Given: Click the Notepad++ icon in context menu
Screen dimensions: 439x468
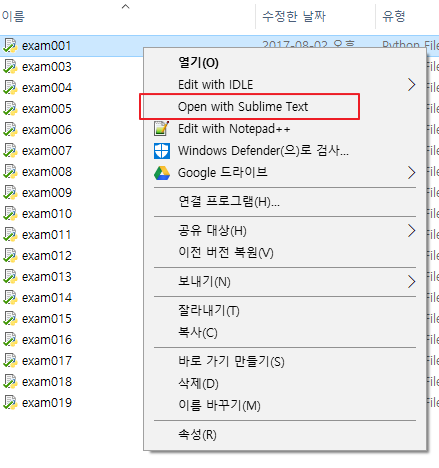Looking at the screenshot, I should coord(161,129).
